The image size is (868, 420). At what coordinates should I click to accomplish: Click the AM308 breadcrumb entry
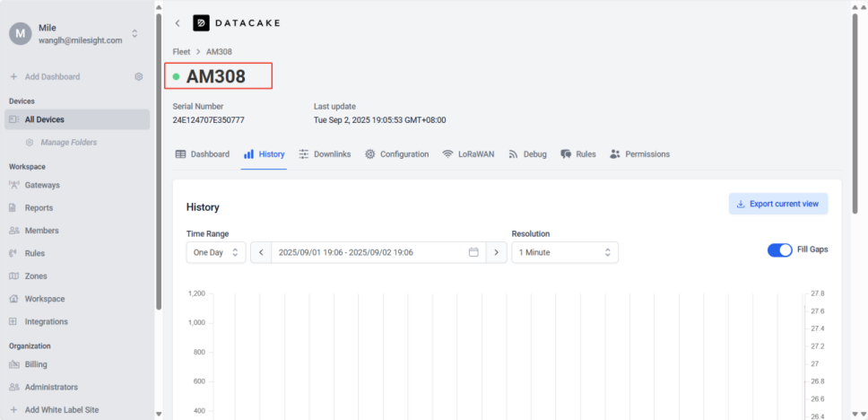point(219,51)
